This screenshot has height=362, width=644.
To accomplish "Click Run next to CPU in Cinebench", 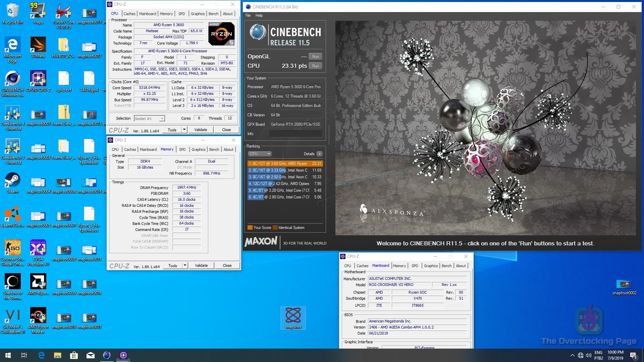I will click(315, 66).
